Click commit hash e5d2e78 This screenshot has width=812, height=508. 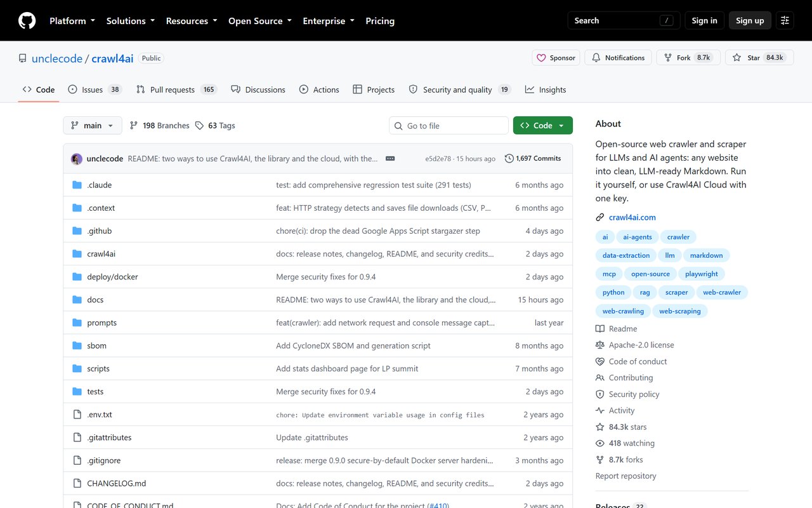click(x=438, y=159)
